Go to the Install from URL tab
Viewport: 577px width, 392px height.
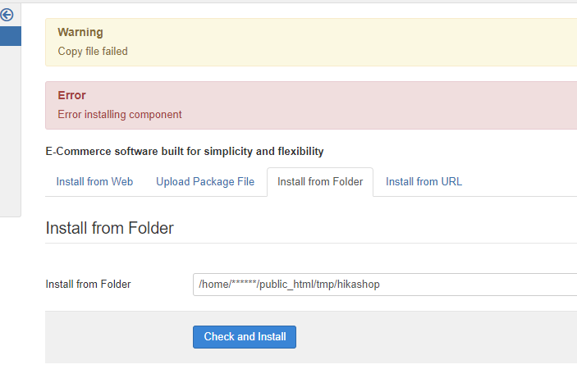point(424,181)
